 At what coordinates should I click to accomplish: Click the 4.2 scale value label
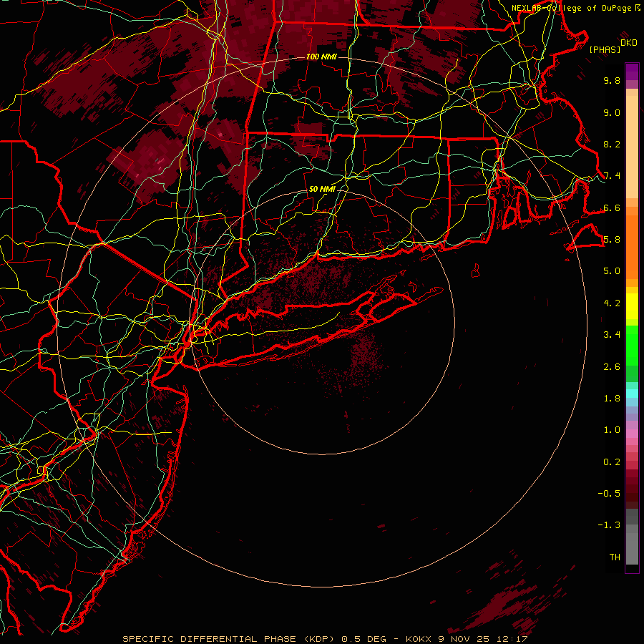[x=612, y=303]
